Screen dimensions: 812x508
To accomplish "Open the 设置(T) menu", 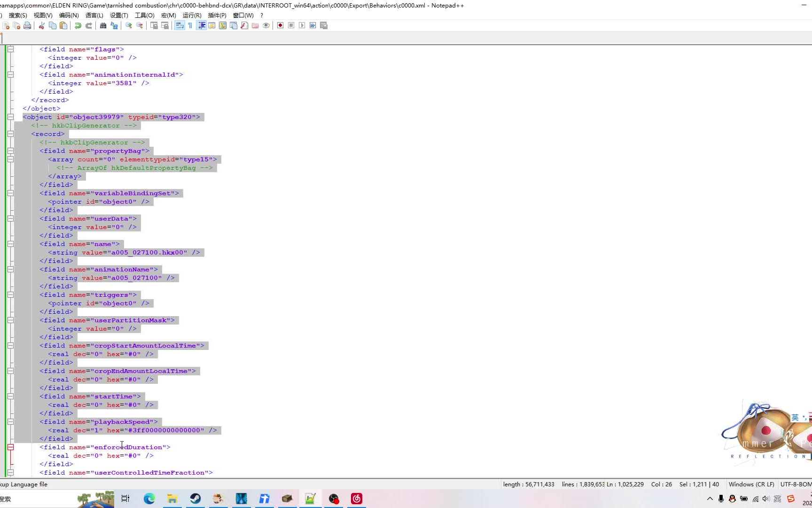I will [x=119, y=16].
